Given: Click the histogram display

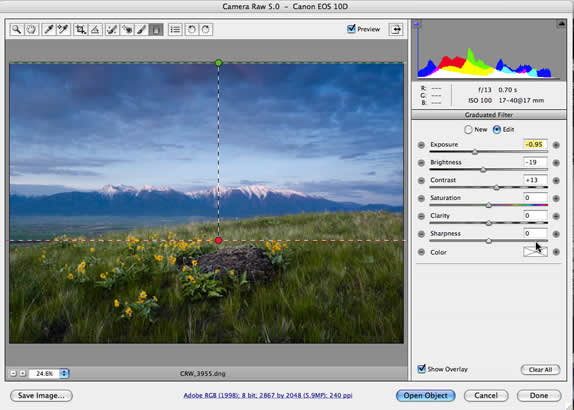Looking at the screenshot, I should [x=489, y=51].
